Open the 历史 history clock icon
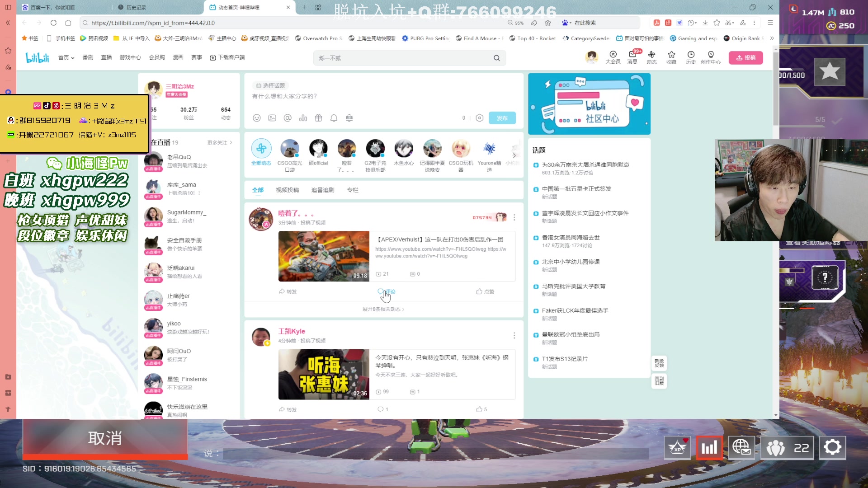The height and width of the screenshot is (488, 868). (x=691, y=57)
